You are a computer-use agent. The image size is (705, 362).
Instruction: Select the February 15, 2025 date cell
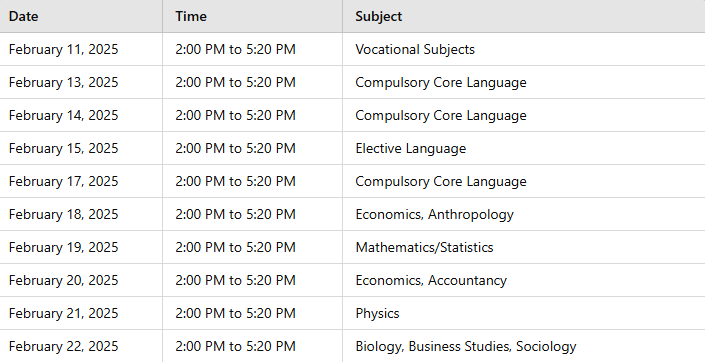click(x=81, y=148)
